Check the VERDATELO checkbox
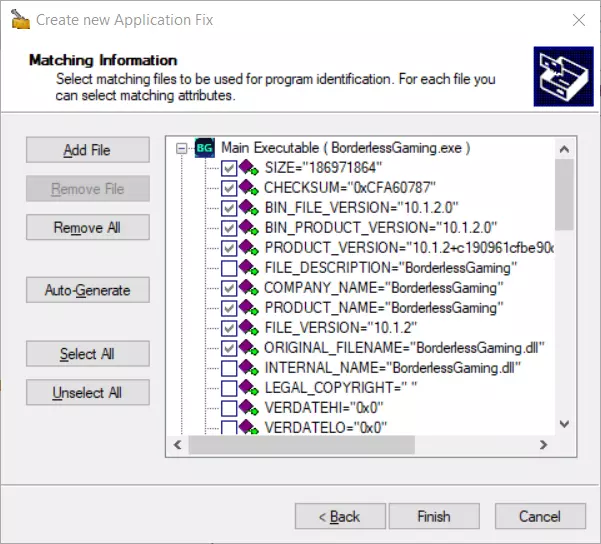Viewport: 601px width, 544px height. click(229, 427)
